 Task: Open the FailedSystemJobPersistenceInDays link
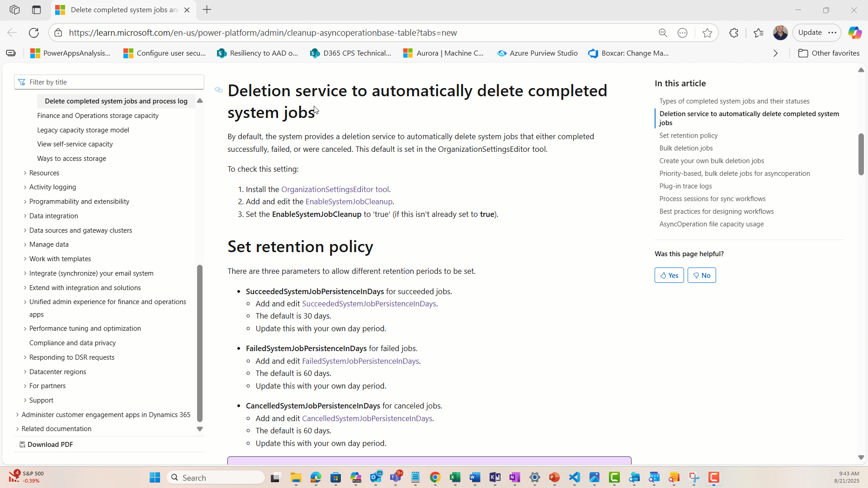[360, 361]
